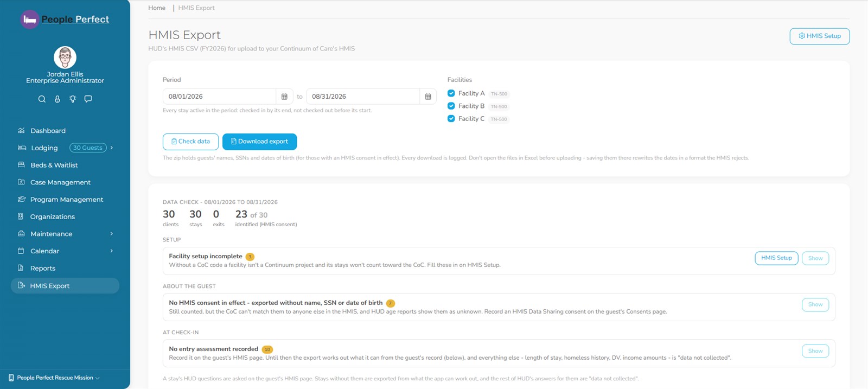Open the search magnifier icon in sidebar

pos(42,99)
